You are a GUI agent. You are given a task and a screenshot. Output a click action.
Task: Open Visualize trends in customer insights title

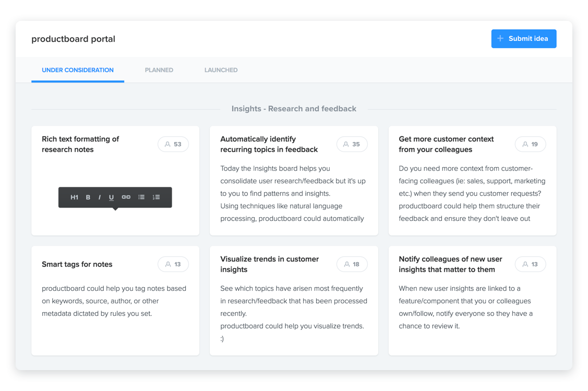coord(269,264)
